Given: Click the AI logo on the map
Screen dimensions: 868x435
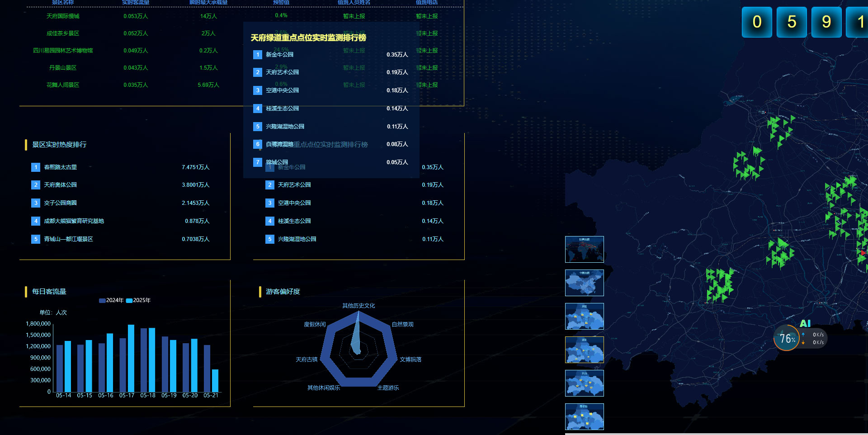Looking at the screenshot, I should tap(805, 323).
